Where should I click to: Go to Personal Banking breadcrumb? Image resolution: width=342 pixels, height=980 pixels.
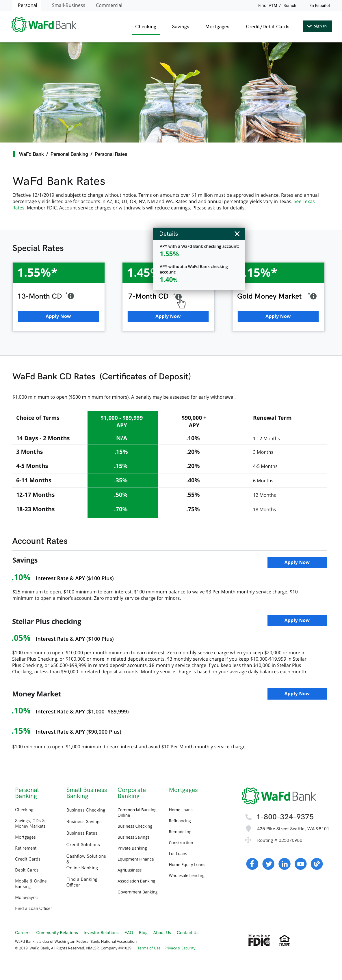tap(69, 154)
